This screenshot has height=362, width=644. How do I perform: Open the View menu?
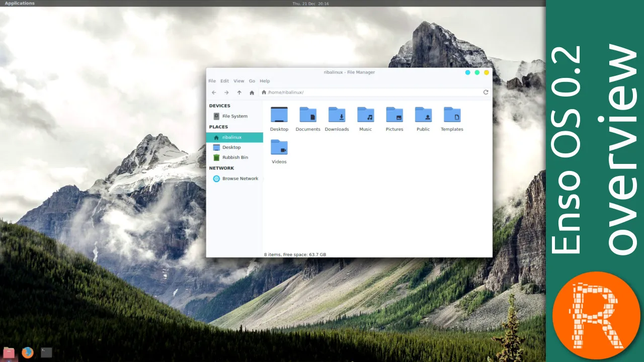pos(239,81)
